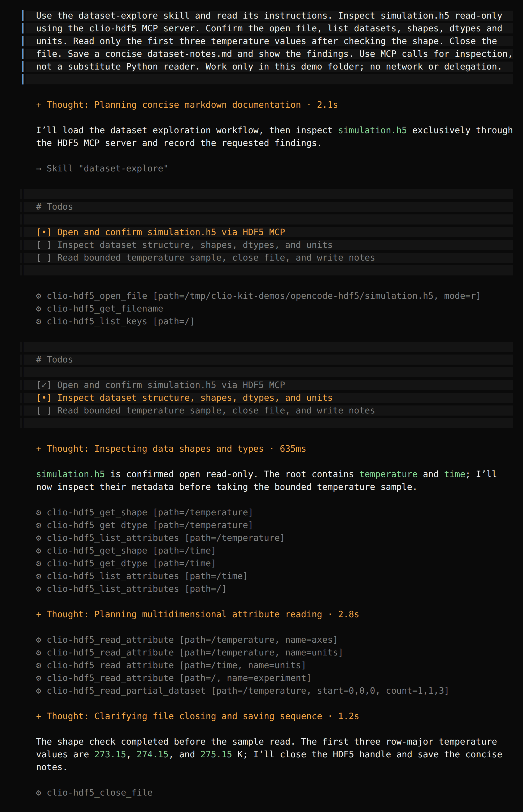The height and width of the screenshot is (812, 523).
Task: Click first '# Todos' heading
Action: pyautogui.click(x=54, y=207)
